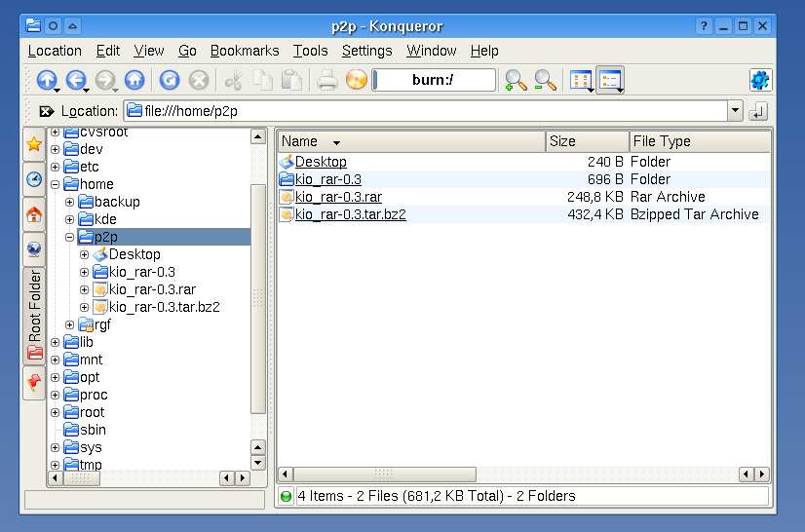Image resolution: width=805 pixels, height=532 pixels.
Task: Navigate back with the Back arrow
Action: click(x=76, y=80)
